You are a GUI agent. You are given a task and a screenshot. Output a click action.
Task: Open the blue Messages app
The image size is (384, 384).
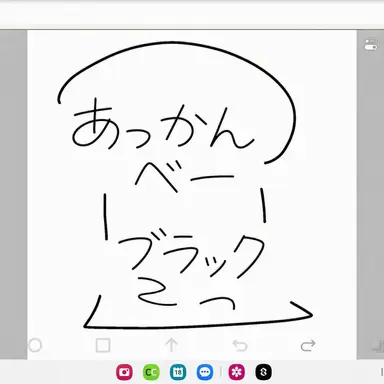[205, 372]
